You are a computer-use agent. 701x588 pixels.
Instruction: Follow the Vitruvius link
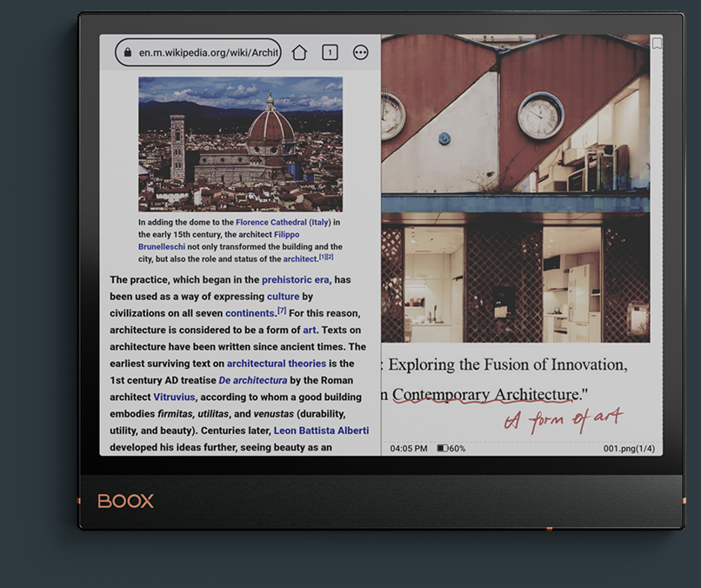[x=174, y=397]
